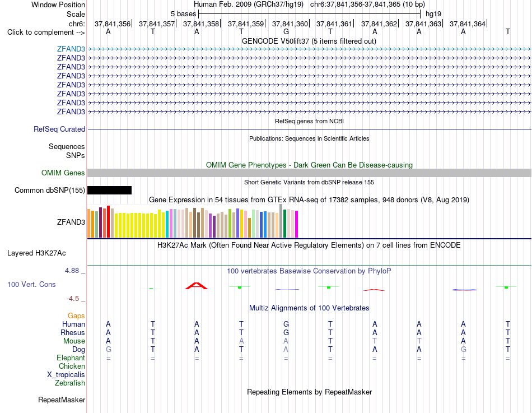
Task: Click the "hg19" label beside scale bar
Action: [x=433, y=14]
